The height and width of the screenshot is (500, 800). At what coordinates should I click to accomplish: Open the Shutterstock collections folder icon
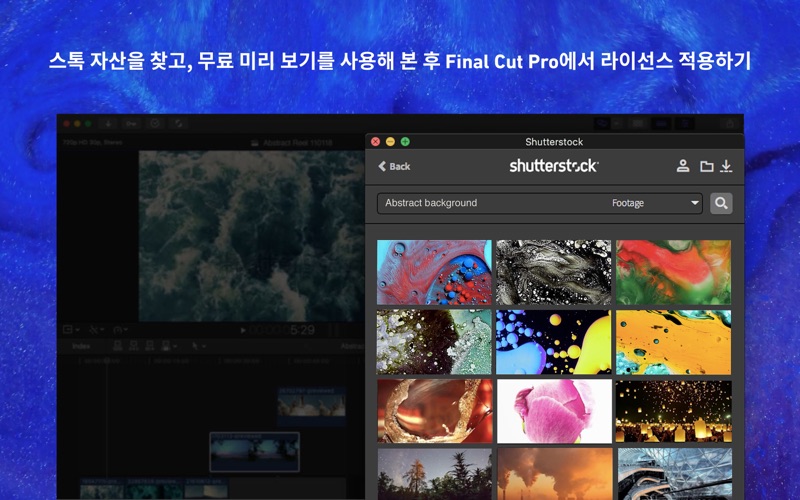(707, 166)
